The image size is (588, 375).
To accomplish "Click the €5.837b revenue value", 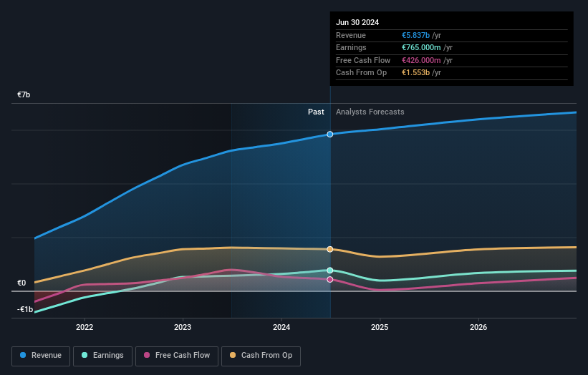I will (416, 35).
